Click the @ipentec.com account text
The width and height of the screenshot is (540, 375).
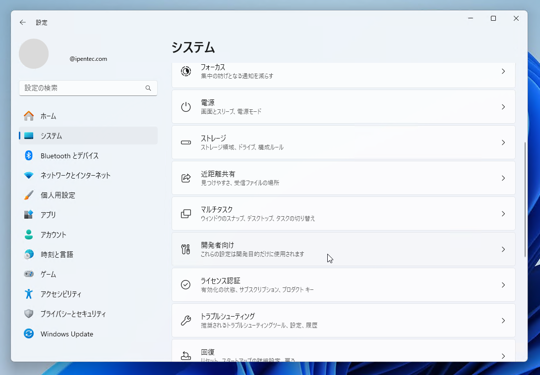point(88,59)
